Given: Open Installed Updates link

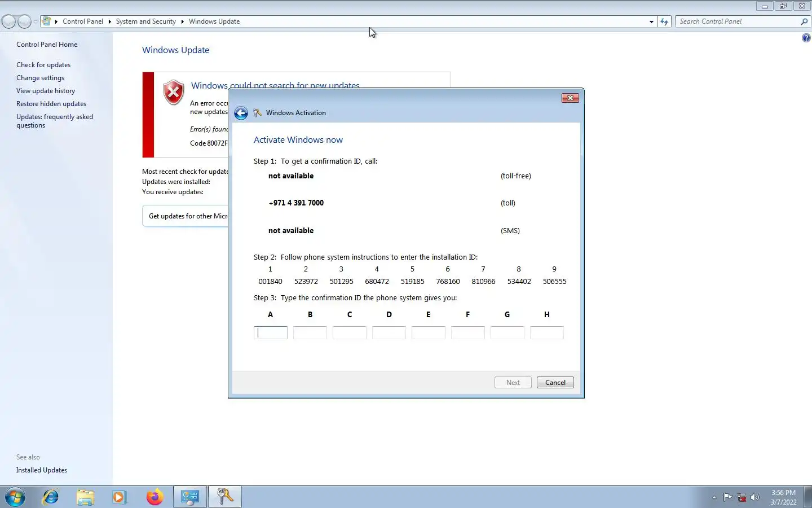Looking at the screenshot, I should pyautogui.click(x=42, y=470).
